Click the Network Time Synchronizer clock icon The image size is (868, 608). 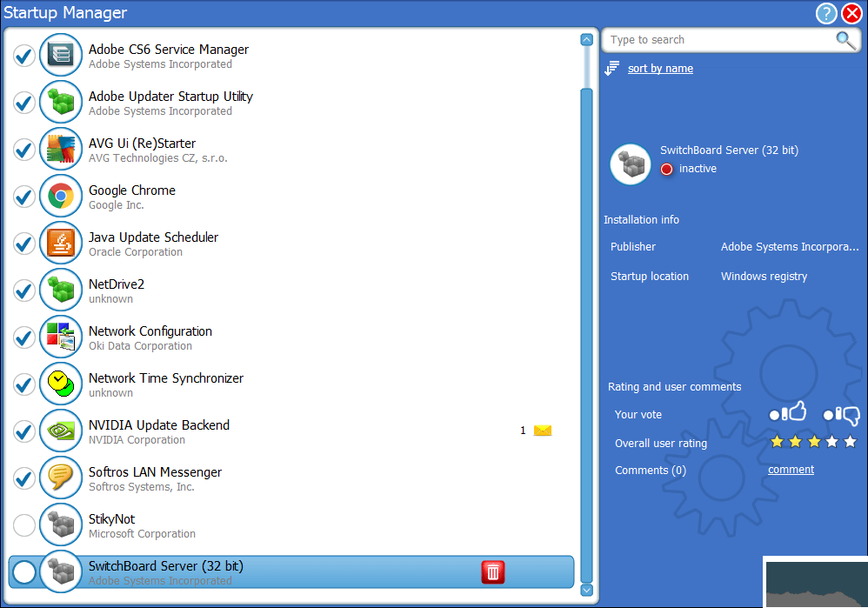click(60, 384)
